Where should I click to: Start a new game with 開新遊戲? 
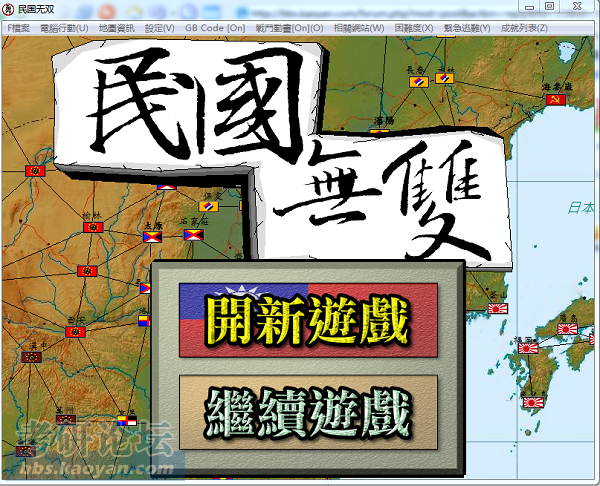pos(308,320)
